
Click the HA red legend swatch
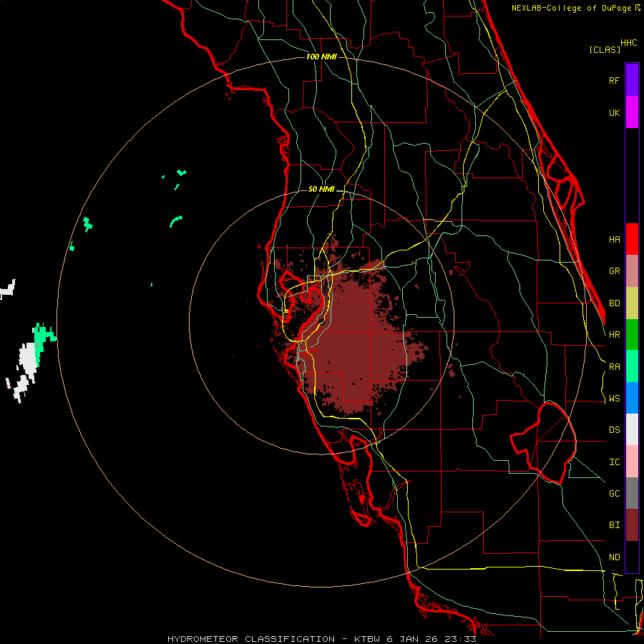[x=632, y=239]
